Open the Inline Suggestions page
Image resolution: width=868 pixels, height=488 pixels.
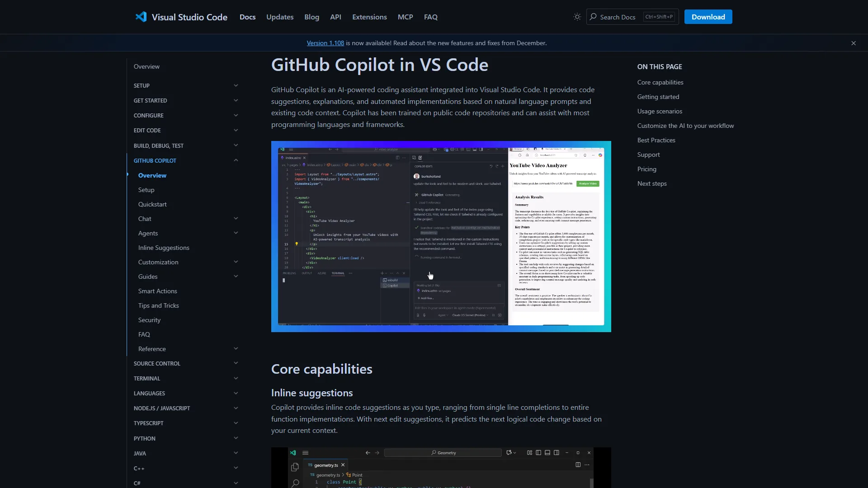click(x=164, y=248)
